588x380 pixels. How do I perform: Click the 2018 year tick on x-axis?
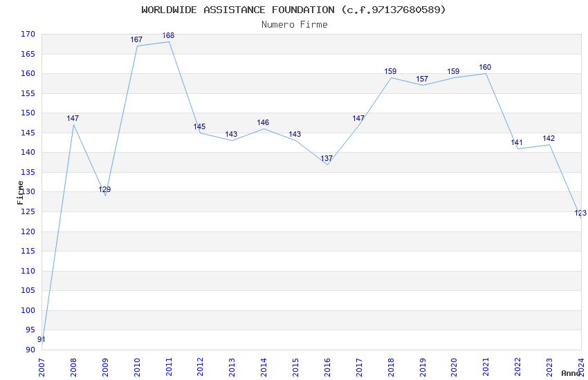[x=391, y=368]
